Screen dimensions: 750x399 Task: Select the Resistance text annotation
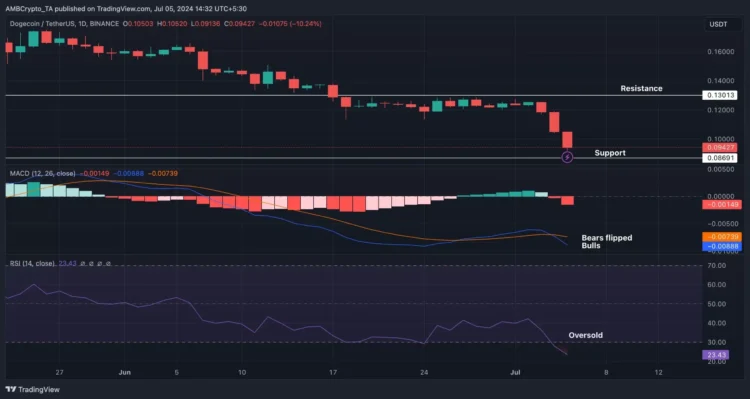click(x=641, y=89)
